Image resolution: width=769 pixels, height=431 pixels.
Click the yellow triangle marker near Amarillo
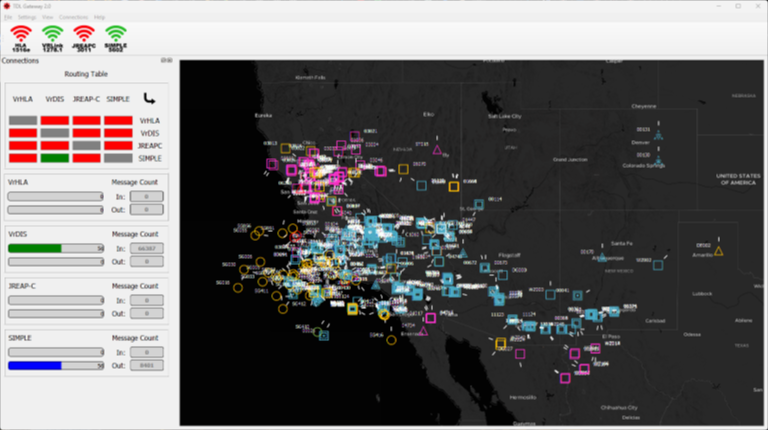coord(718,250)
